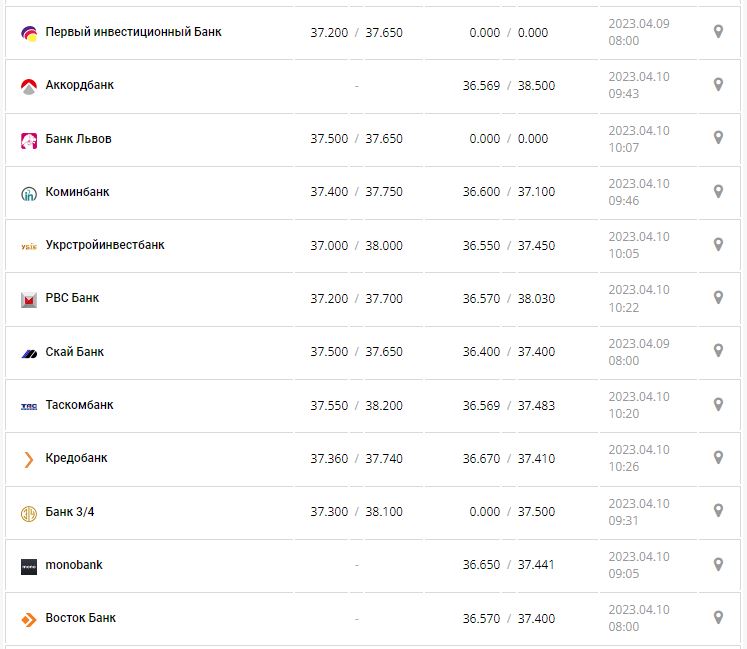Open Укрстройинвестбанк bank name link
The image size is (747, 649).
[x=105, y=245]
